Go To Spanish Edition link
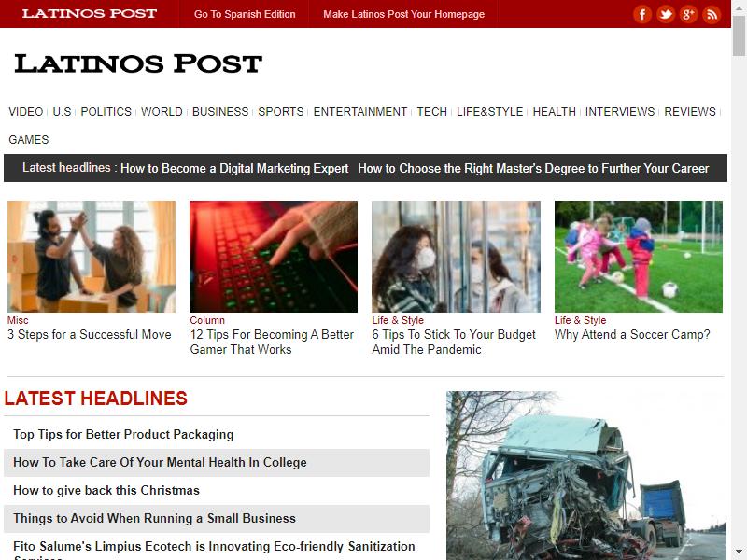Screen dimensions: 747x560 245,14
